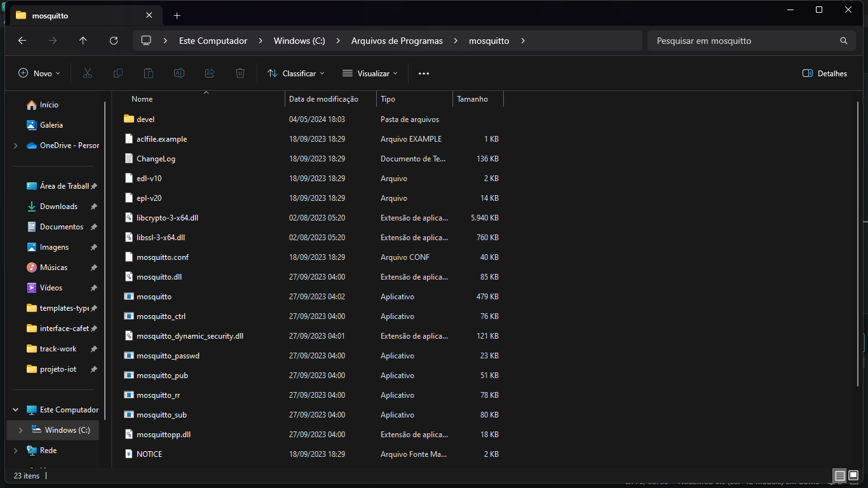Click Este Computador breadcrumb in address bar
The image size is (868, 488).
[x=214, y=41]
